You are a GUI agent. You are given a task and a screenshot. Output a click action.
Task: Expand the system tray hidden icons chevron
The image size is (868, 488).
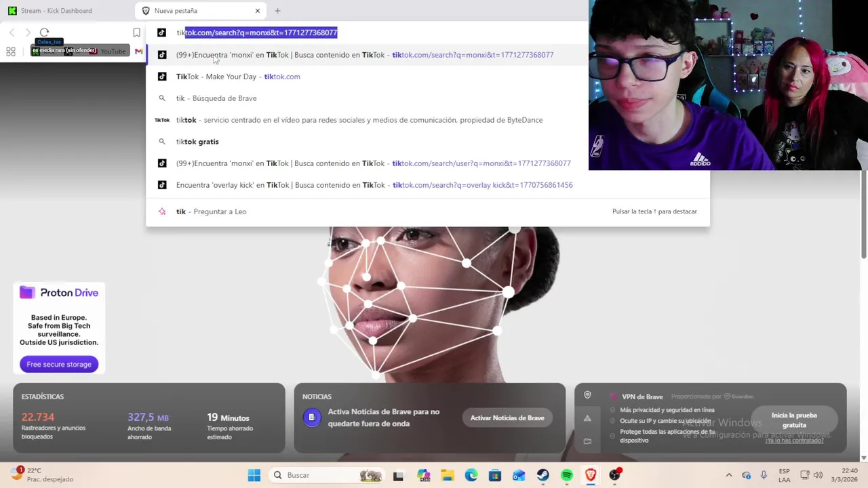click(729, 475)
